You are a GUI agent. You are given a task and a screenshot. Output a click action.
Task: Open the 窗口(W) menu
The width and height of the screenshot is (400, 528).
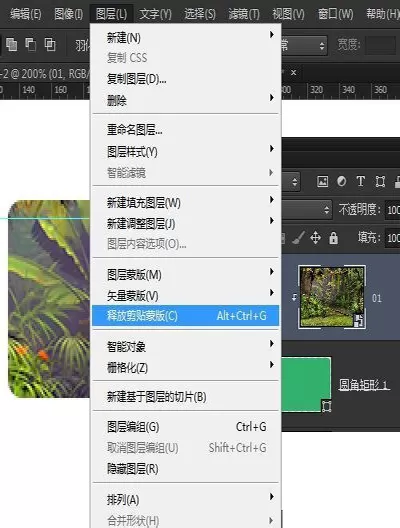click(x=336, y=14)
